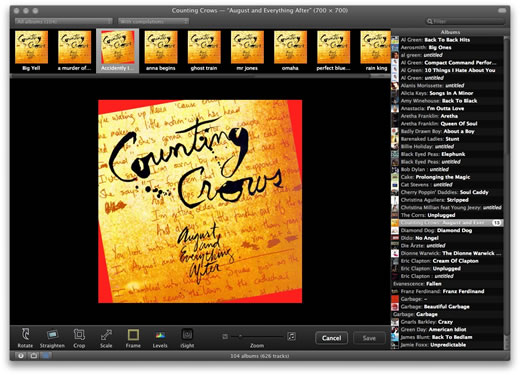Screen dimensions: 520x375
Task: Select the Rotate tool
Action: (25, 338)
